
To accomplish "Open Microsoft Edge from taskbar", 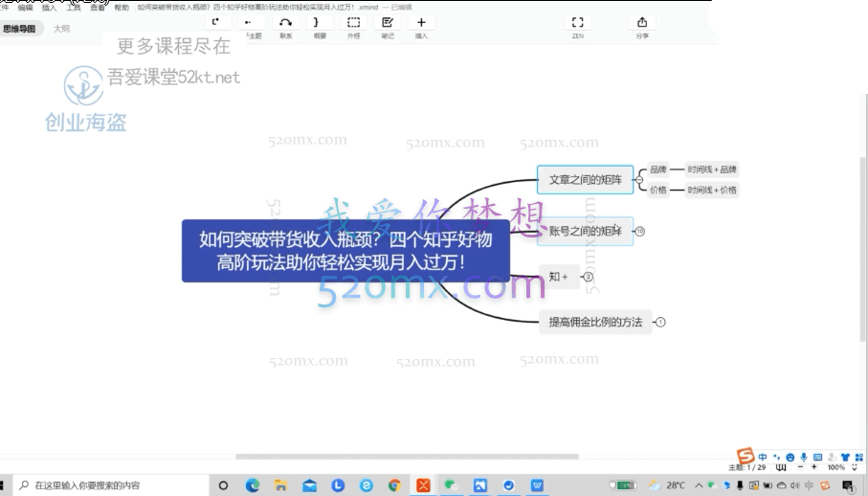I will pyautogui.click(x=253, y=485).
